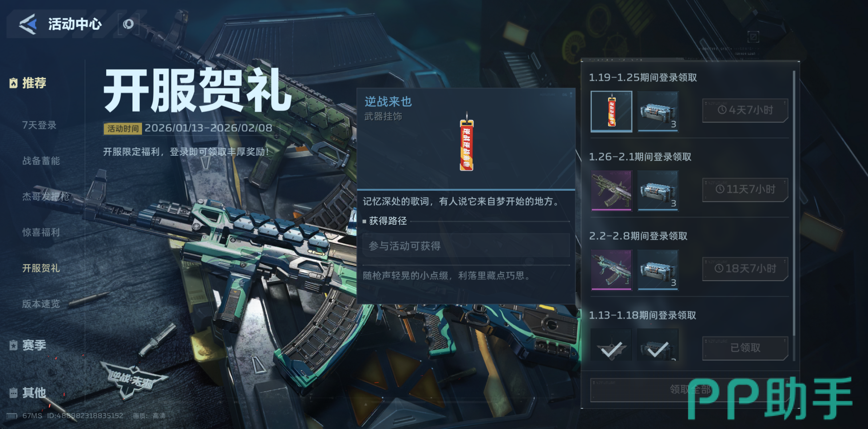This screenshot has height=429, width=868.
Task: Click the 4天7小时 countdown button
Action: [745, 110]
